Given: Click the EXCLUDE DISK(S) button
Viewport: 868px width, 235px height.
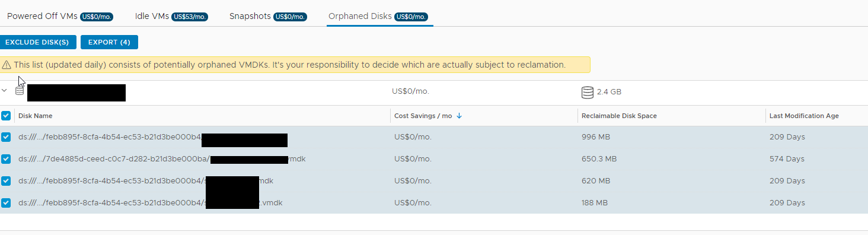Looking at the screenshot, I should [x=37, y=42].
